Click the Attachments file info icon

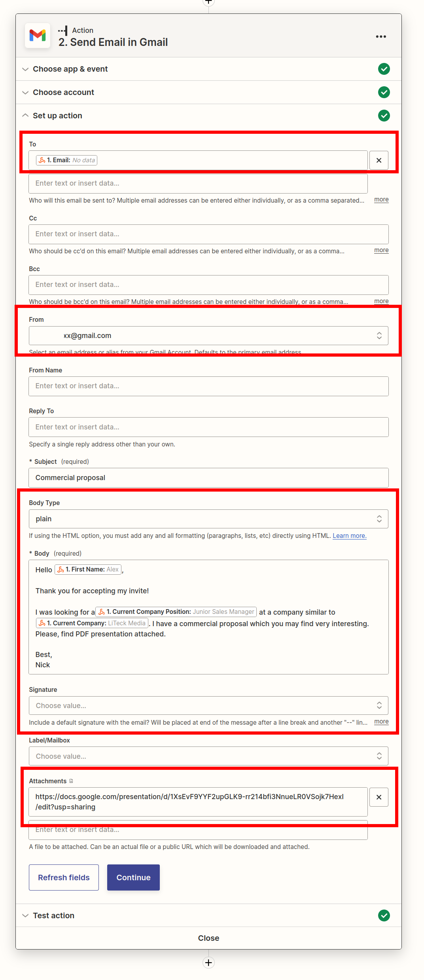[71, 781]
